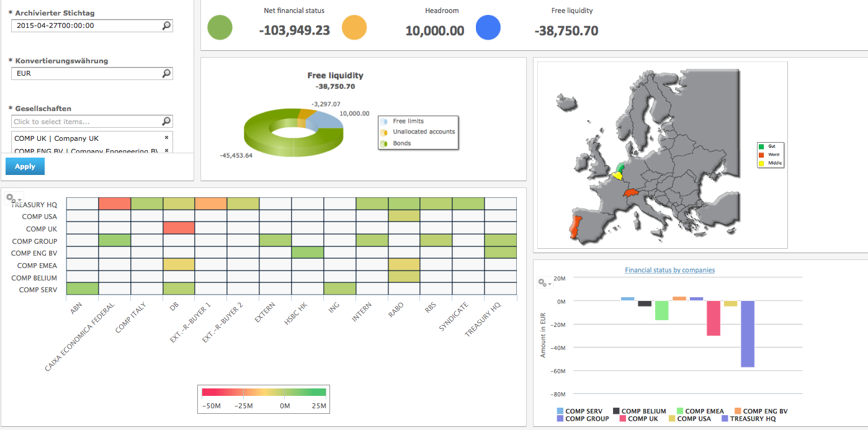
Task: Click the search icon in Archivierter Stichtag field
Action: [166, 26]
